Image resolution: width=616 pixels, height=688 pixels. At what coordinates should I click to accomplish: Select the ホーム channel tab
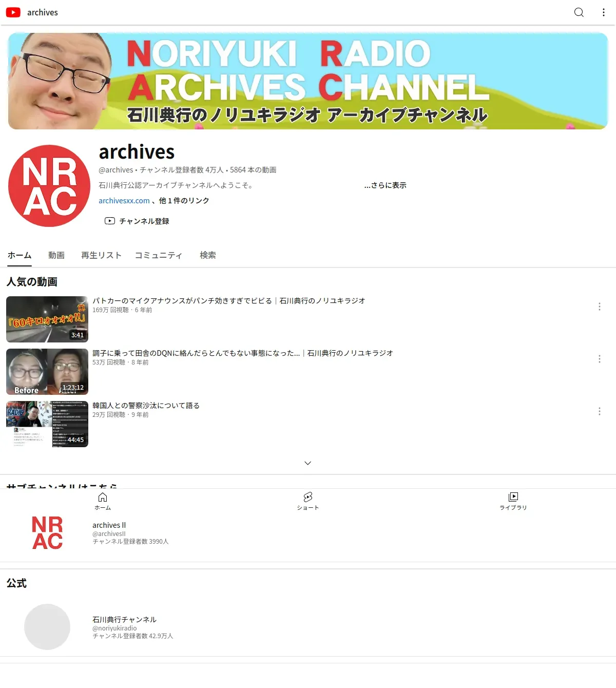coord(20,255)
